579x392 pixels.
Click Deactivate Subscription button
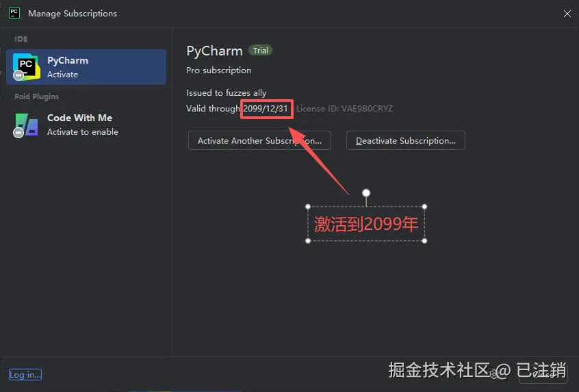405,141
